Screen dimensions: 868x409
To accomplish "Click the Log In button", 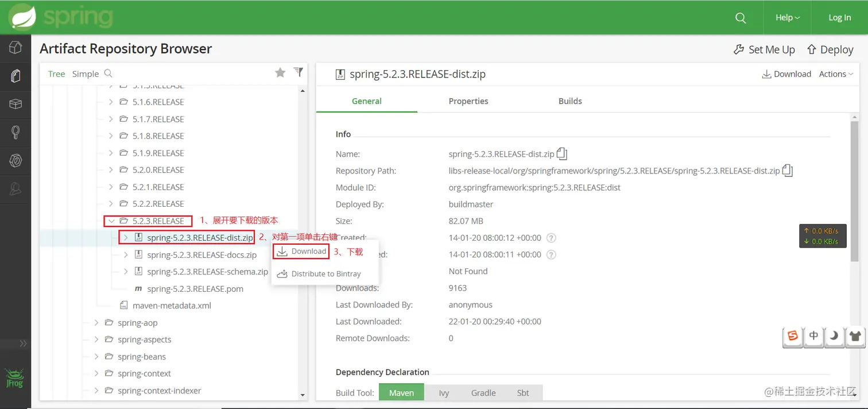I will click(x=839, y=18).
